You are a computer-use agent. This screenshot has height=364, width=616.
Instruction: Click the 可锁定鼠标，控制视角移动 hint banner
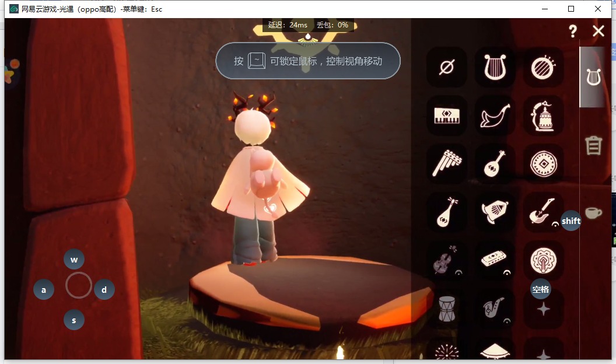(x=308, y=61)
